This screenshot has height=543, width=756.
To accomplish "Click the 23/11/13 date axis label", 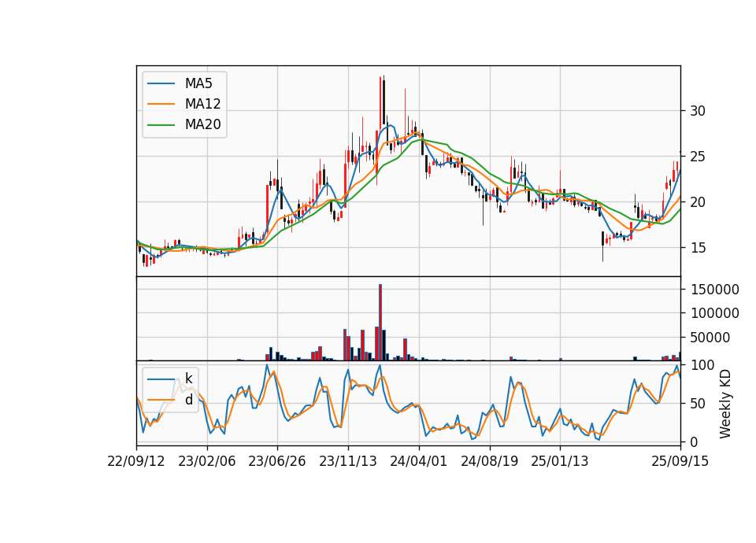I will pyautogui.click(x=348, y=461).
